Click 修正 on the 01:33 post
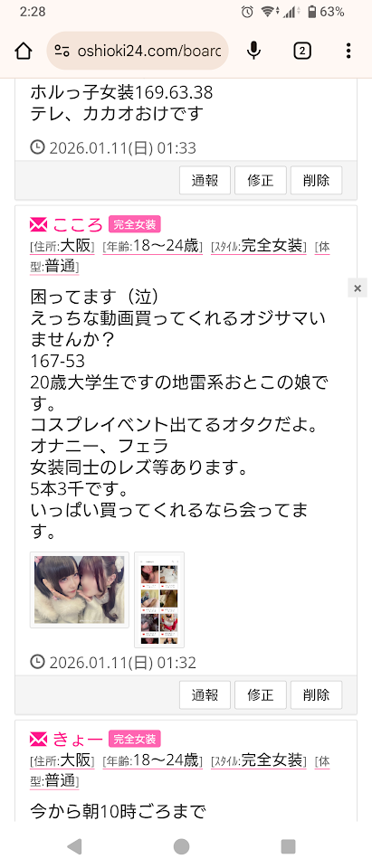 [x=261, y=180]
